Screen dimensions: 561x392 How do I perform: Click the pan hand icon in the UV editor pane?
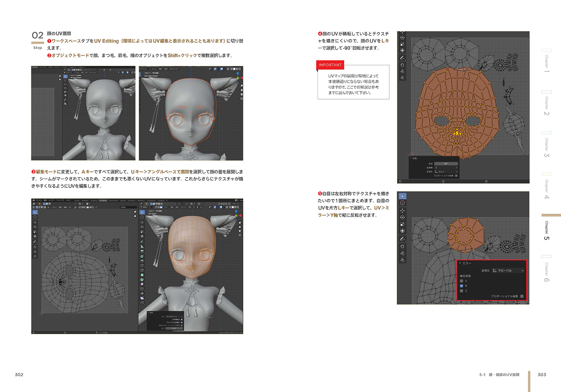135,216
